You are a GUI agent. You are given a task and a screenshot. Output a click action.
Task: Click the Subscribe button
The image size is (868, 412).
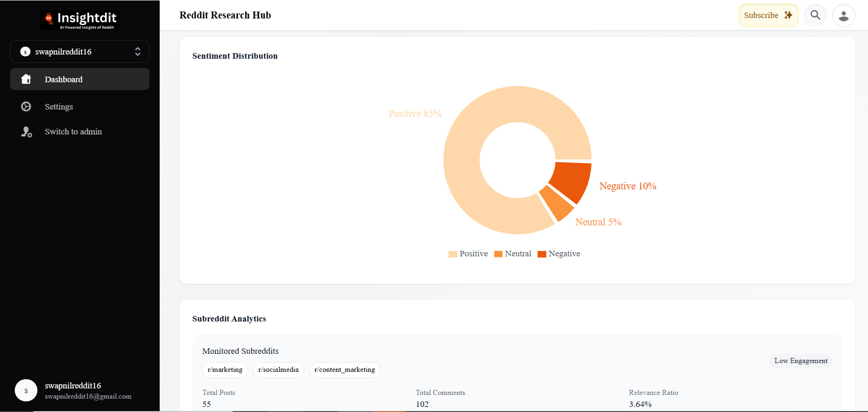(768, 15)
